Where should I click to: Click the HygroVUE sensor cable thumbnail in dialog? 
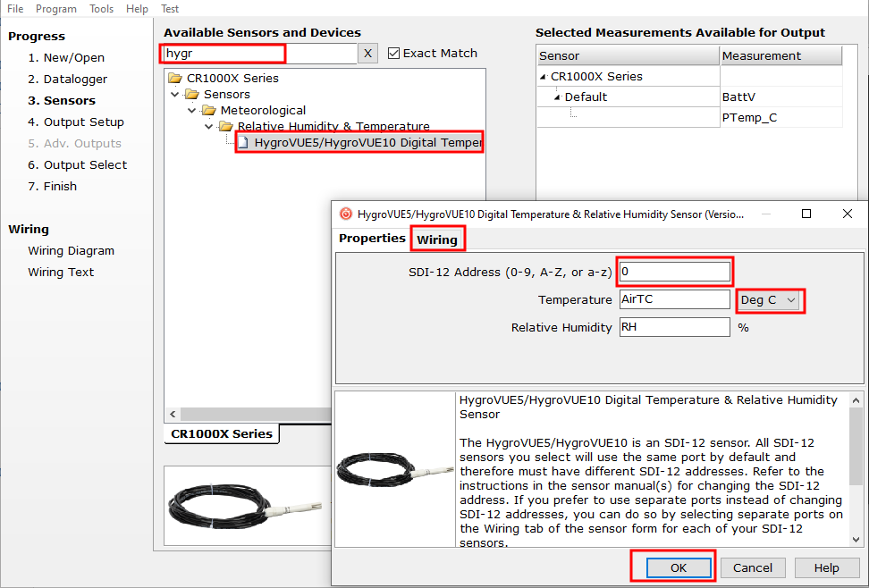pos(394,470)
